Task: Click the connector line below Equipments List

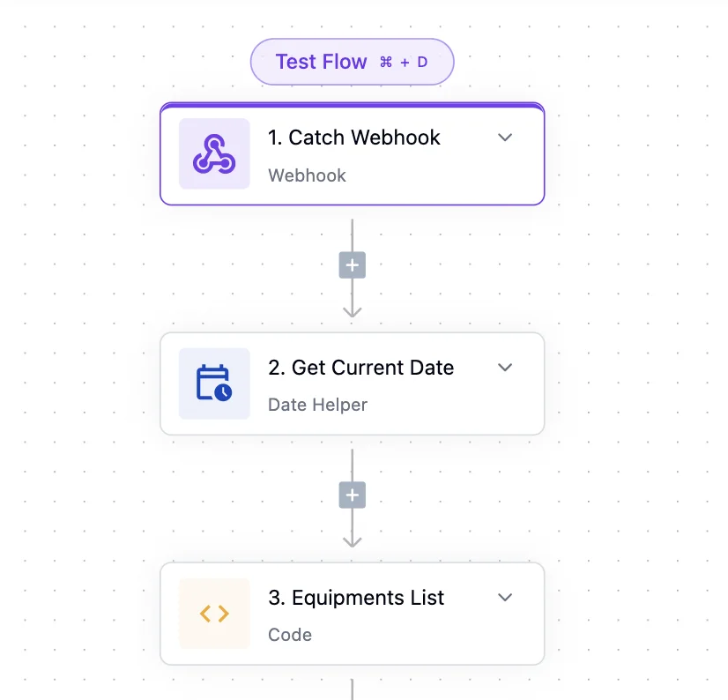Action: click(x=353, y=689)
